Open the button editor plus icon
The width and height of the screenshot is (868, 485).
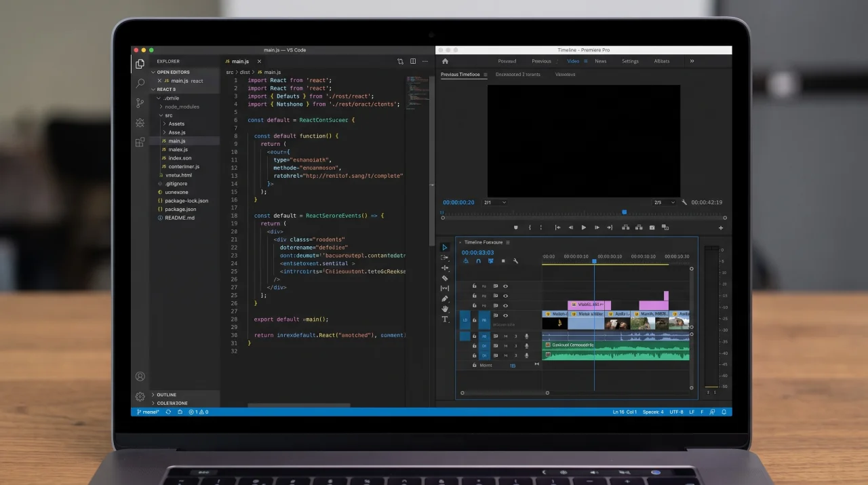(x=721, y=228)
